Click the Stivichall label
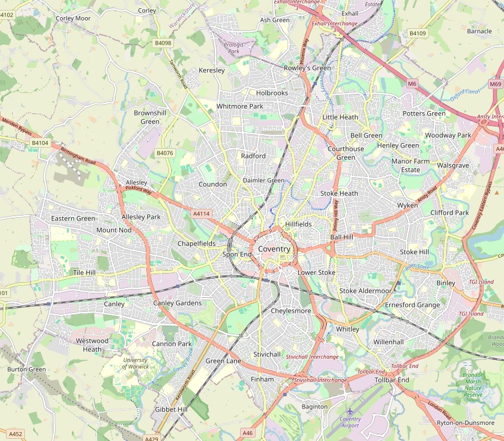This screenshot has width=504, height=441. [x=267, y=354]
